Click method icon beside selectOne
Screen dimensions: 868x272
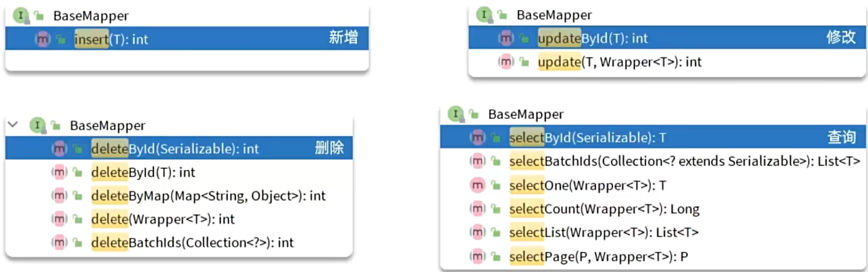click(478, 185)
